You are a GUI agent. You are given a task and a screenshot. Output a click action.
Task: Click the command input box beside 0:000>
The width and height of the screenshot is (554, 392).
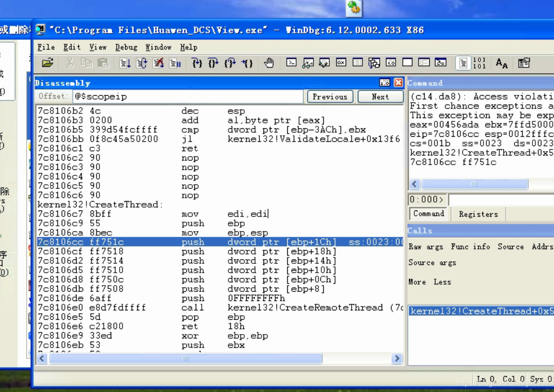(501, 200)
